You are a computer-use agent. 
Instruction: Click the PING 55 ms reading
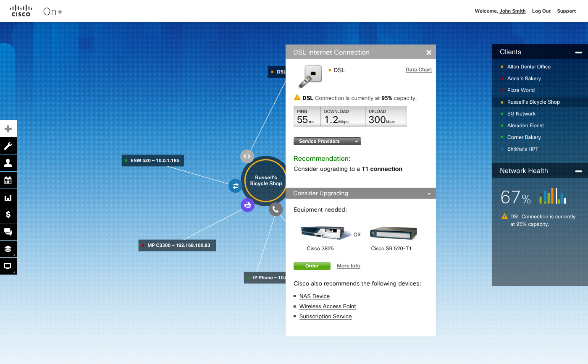coord(307,117)
